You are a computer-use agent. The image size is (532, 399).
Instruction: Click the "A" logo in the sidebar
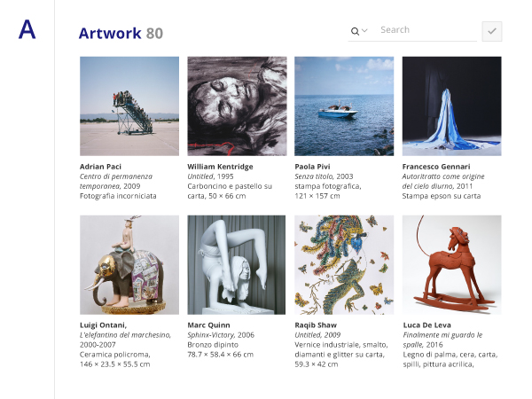pos(27,29)
